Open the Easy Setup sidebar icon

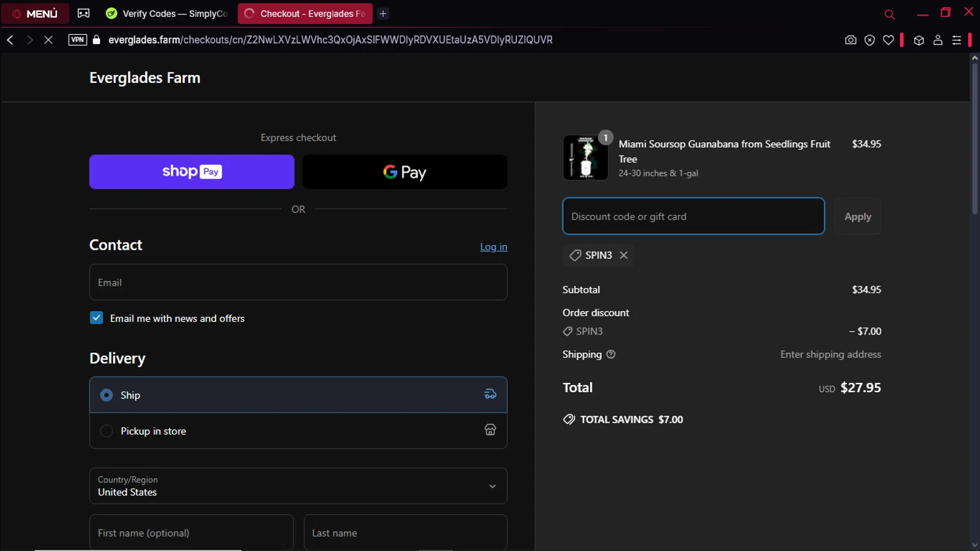(956, 40)
